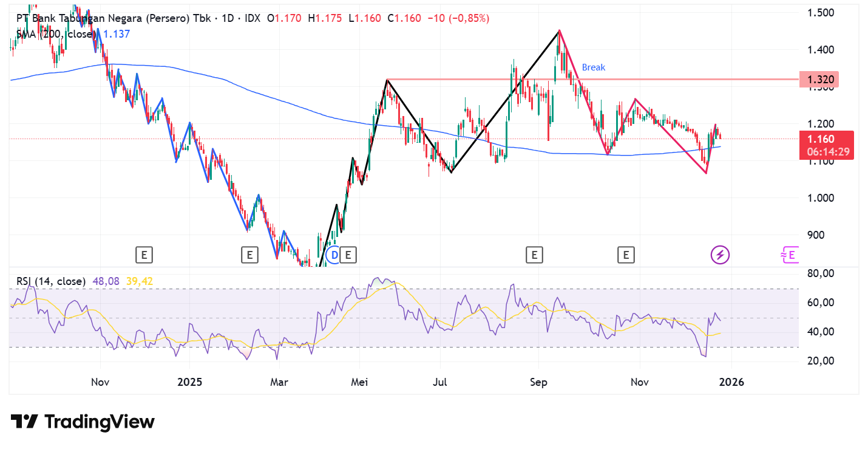Select the SMA (200, close) indicator legend
Viewport: 868px width, 449px height.
coord(57,34)
